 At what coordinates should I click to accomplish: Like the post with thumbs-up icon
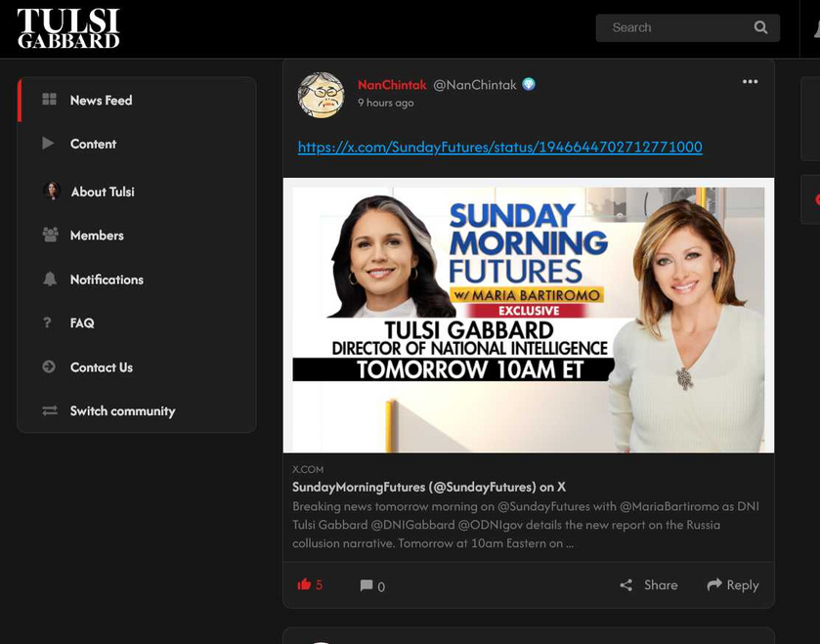click(304, 584)
